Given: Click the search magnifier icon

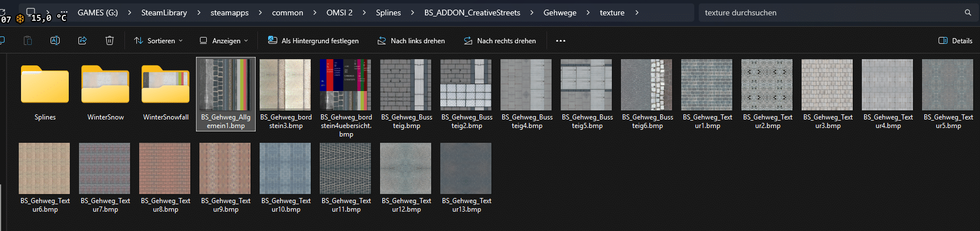Looking at the screenshot, I should (968, 13).
